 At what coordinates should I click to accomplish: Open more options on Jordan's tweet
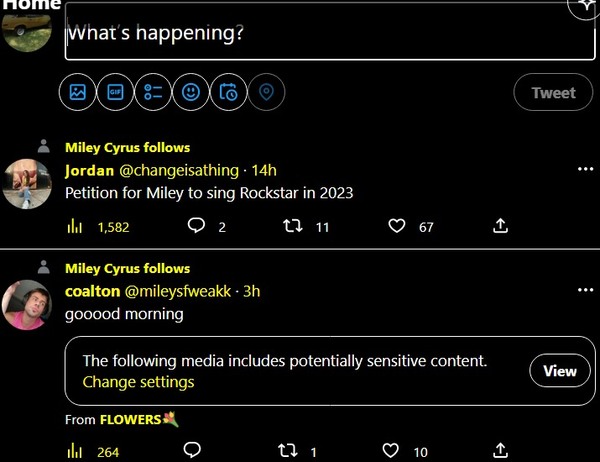click(586, 170)
